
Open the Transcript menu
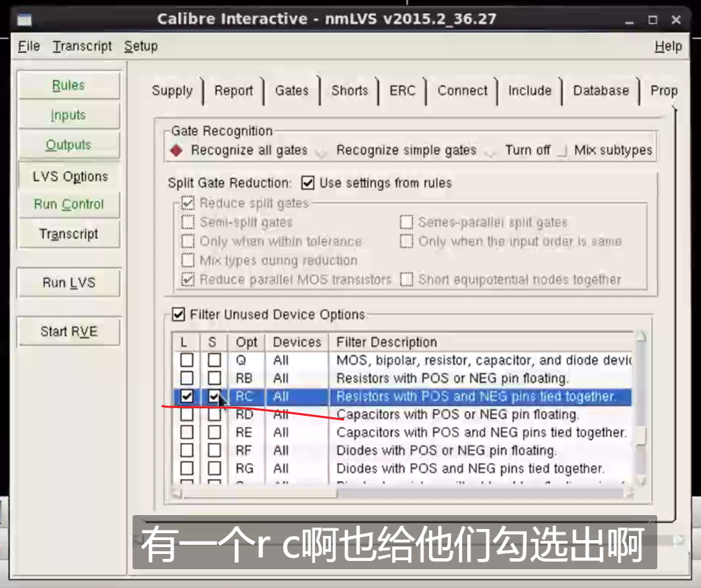pos(83,46)
